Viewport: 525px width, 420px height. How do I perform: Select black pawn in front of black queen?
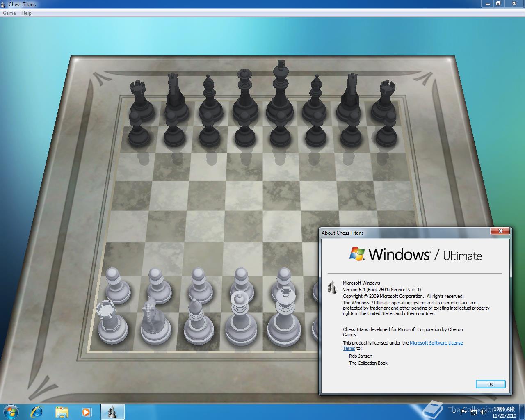[245, 129]
